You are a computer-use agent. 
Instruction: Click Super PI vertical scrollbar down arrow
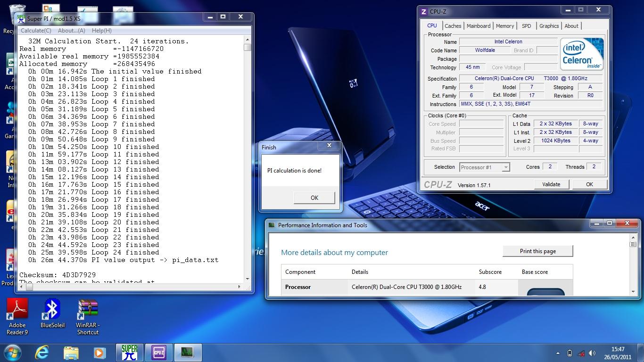[x=248, y=279]
